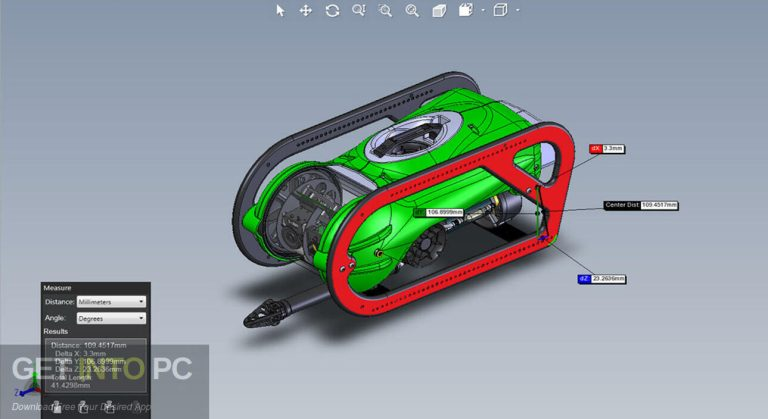Click the 106.8999mm dY value callout
Image resolution: width=768 pixels, height=419 pixels.
tap(444, 212)
